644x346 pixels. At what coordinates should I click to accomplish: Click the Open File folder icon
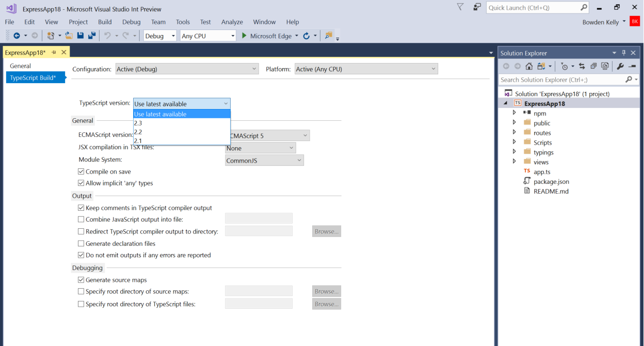[x=69, y=36]
